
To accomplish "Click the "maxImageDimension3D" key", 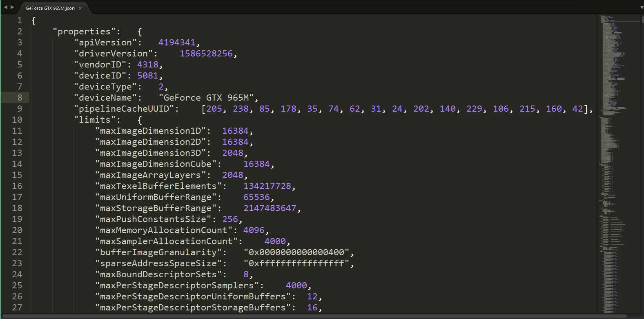I will pyautogui.click(x=150, y=153).
